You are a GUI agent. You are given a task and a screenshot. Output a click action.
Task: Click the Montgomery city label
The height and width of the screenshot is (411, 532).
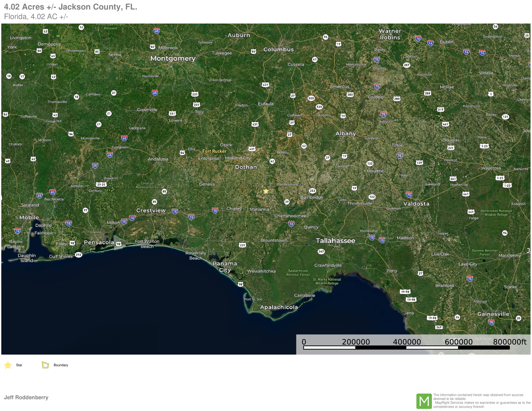tap(173, 59)
